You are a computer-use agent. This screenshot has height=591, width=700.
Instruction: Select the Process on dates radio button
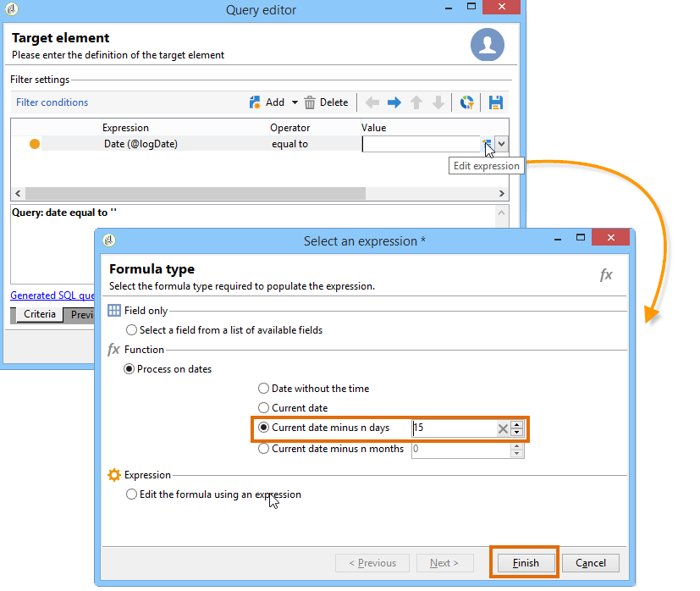[x=129, y=369]
